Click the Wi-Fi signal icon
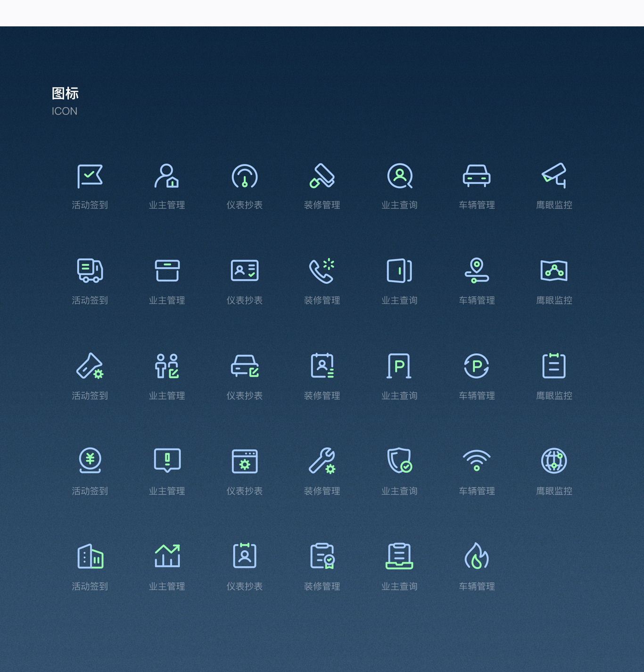 (477, 461)
